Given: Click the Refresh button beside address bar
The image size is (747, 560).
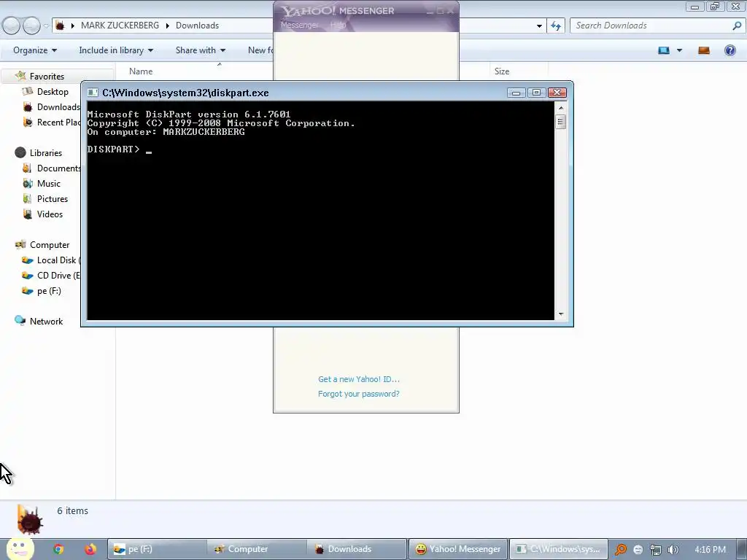Looking at the screenshot, I should tap(555, 26).
